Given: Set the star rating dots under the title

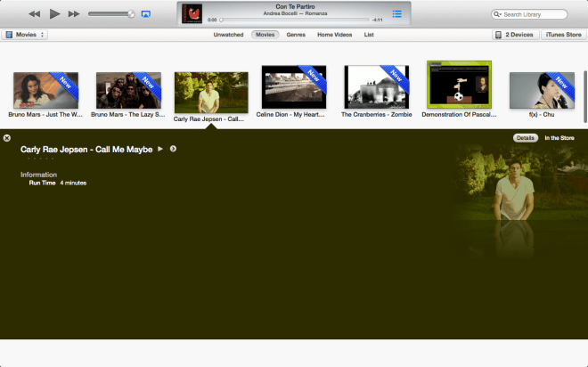Looking at the screenshot, I should pyautogui.click(x=40, y=159).
